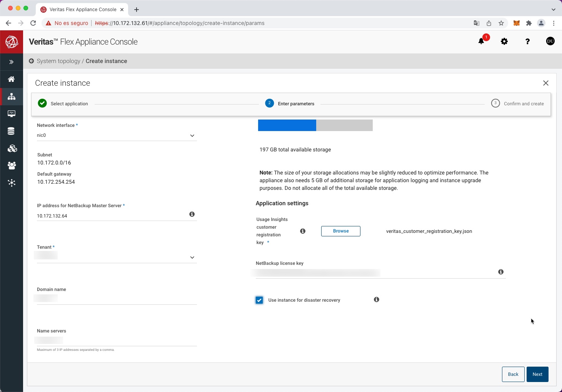Click the Back button

point(513,374)
